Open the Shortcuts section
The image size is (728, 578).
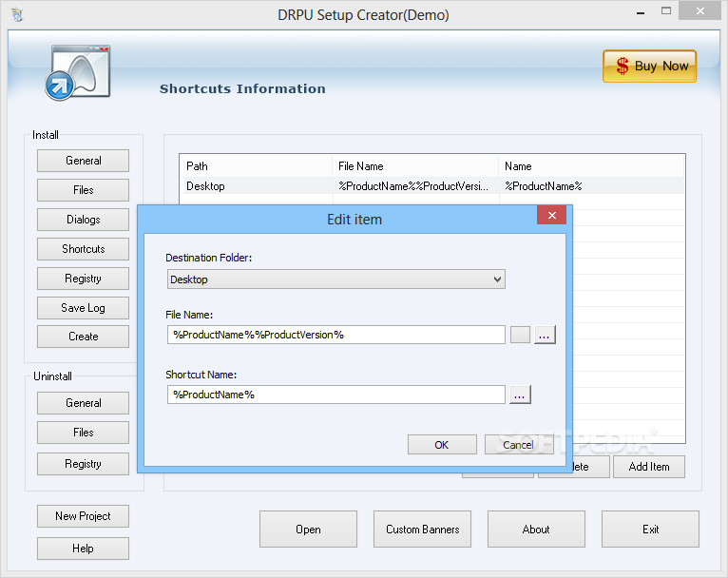click(83, 249)
